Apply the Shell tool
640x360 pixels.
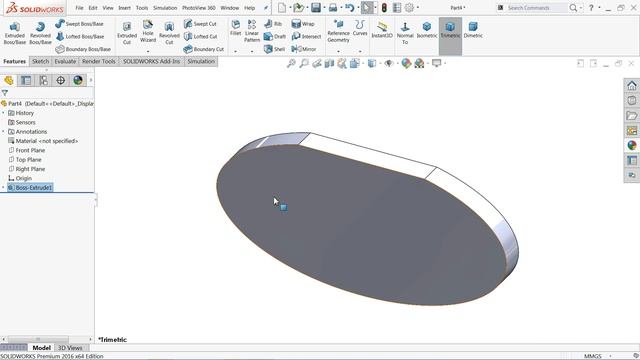click(x=274, y=49)
